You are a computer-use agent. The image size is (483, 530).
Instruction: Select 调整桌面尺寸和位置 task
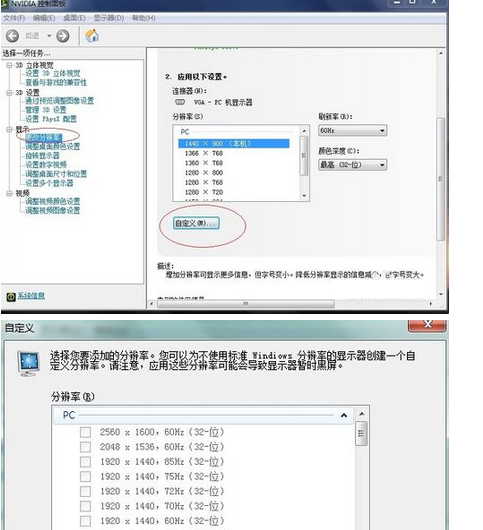tap(56, 174)
